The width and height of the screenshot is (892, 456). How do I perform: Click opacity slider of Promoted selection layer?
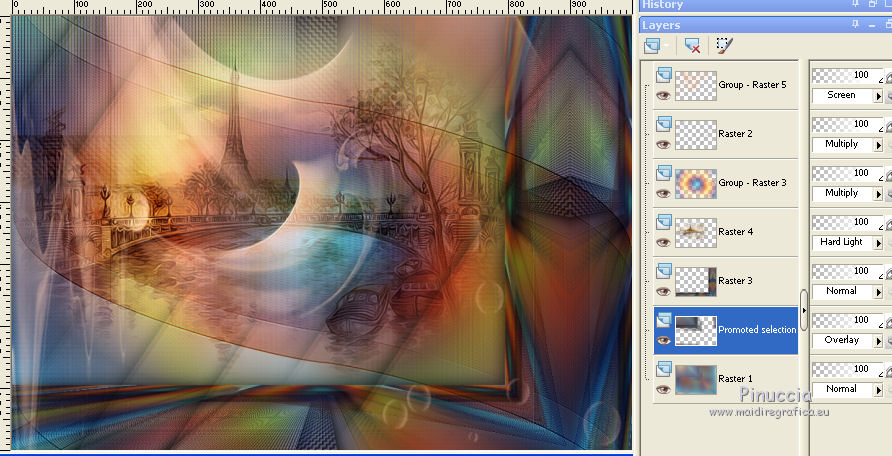click(x=848, y=320)
